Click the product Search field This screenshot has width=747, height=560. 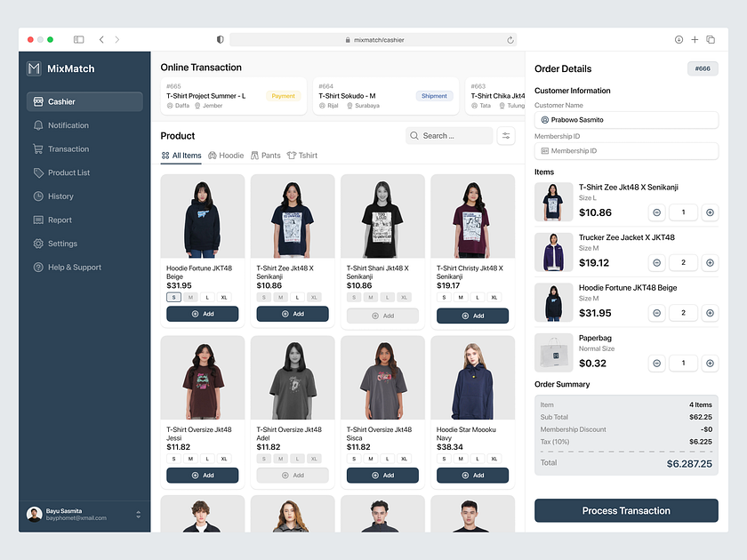449,136
